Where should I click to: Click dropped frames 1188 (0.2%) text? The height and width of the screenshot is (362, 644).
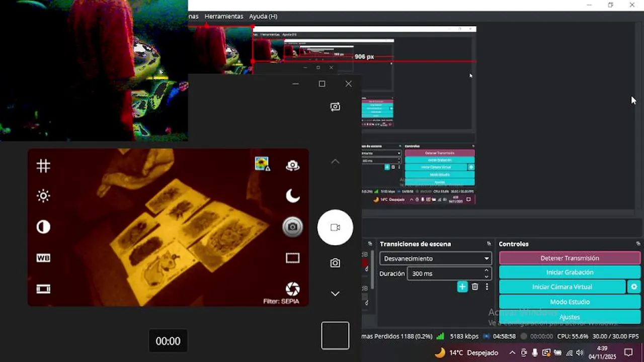coord(397,336)
